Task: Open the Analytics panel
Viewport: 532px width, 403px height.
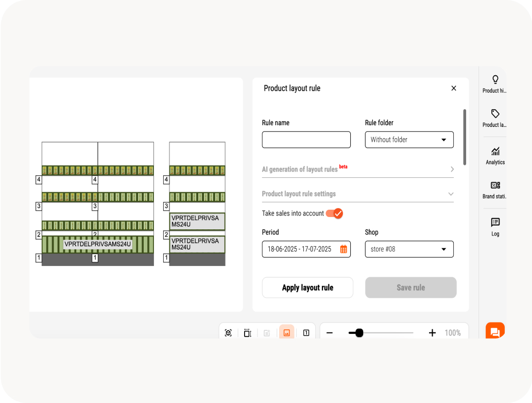Action: (x=495, y=155)
